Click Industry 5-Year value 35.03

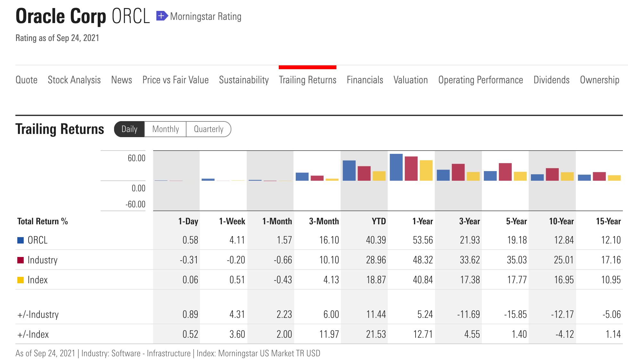click(x=517, y=260)
